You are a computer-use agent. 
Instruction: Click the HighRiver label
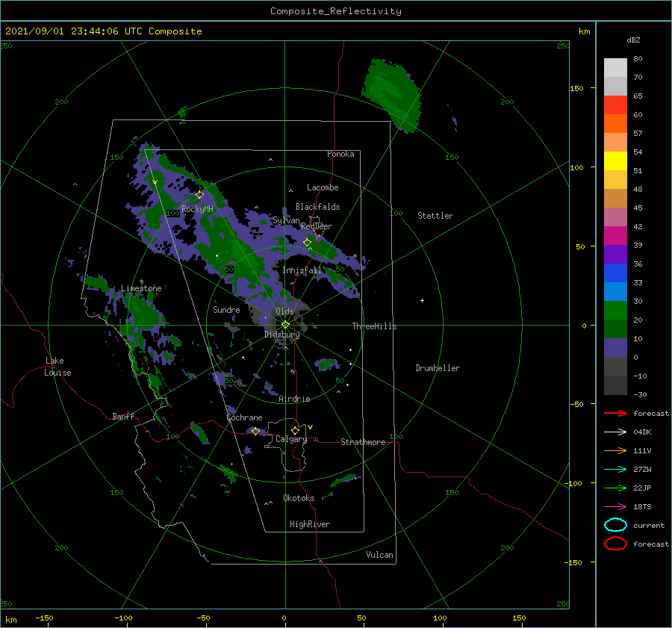click(309, 524)
